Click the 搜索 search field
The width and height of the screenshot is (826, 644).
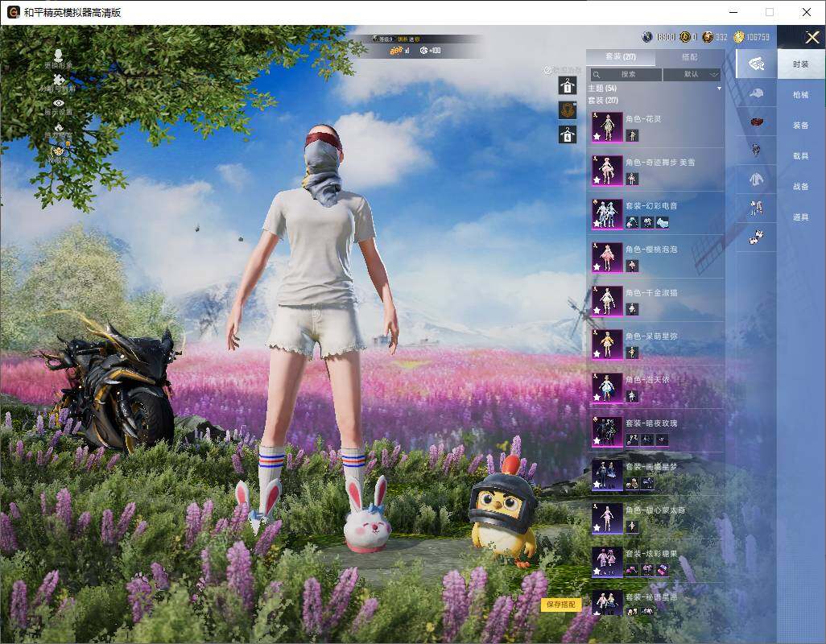tap(626, 75)
